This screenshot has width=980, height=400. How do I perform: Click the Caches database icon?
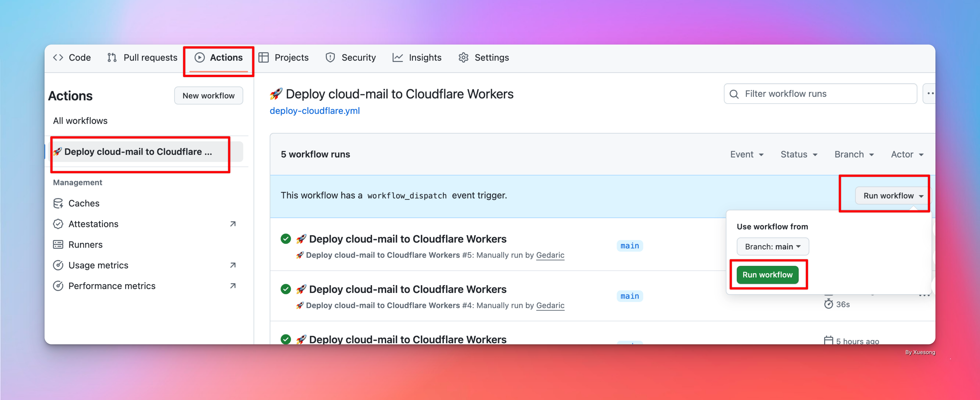click(x=58, y=203)
